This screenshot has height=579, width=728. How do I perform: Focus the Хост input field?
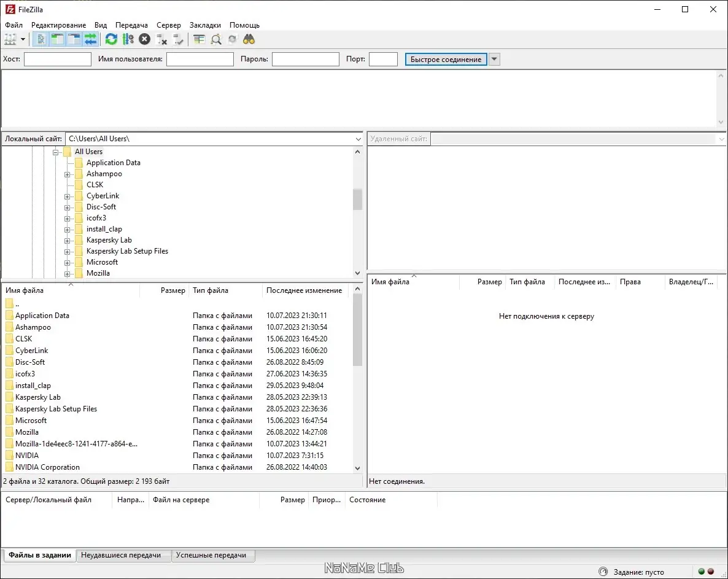58,59
